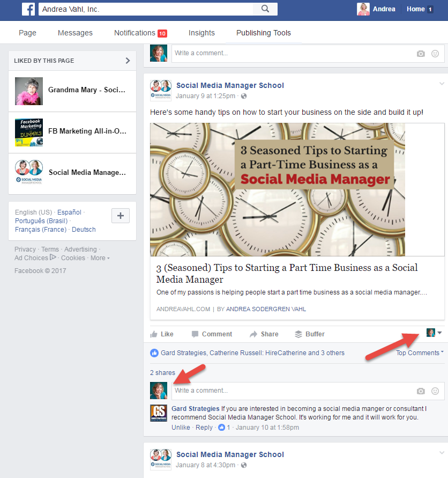The image size is (448, 478).
Task: Click the globe privacy icon on January 9 post
Action: tap(244, 96)
